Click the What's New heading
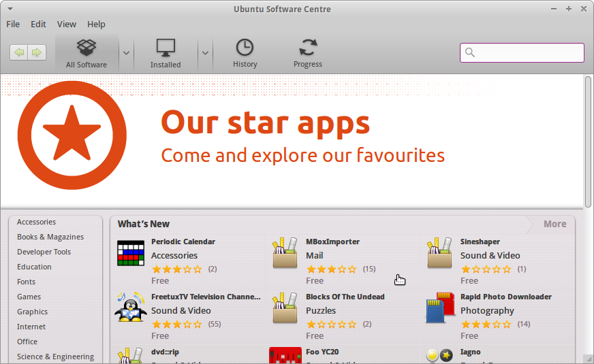Screen dimensions: 594x364 pos(144,224)
